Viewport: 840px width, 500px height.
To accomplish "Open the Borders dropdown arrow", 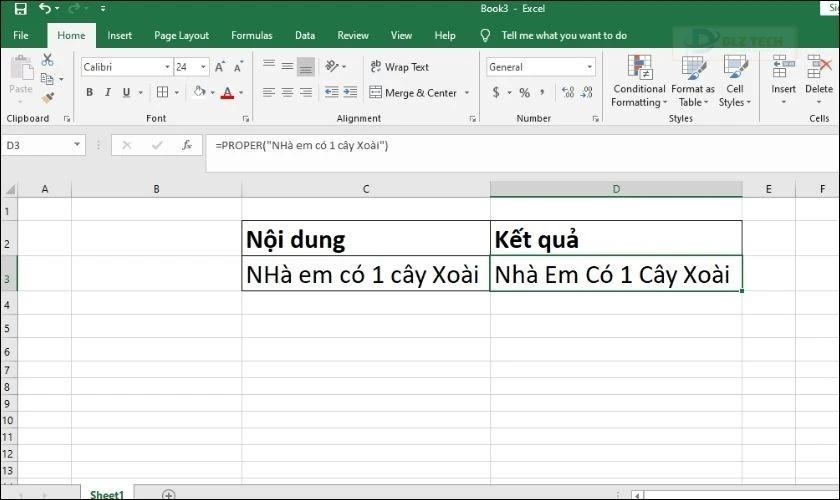I will [176, 93].
